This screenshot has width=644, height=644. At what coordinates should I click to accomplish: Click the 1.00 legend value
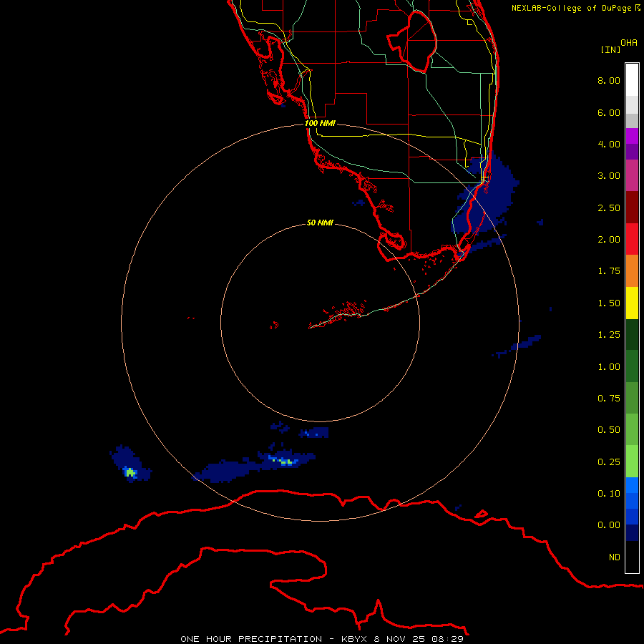[x=609, y=367]
